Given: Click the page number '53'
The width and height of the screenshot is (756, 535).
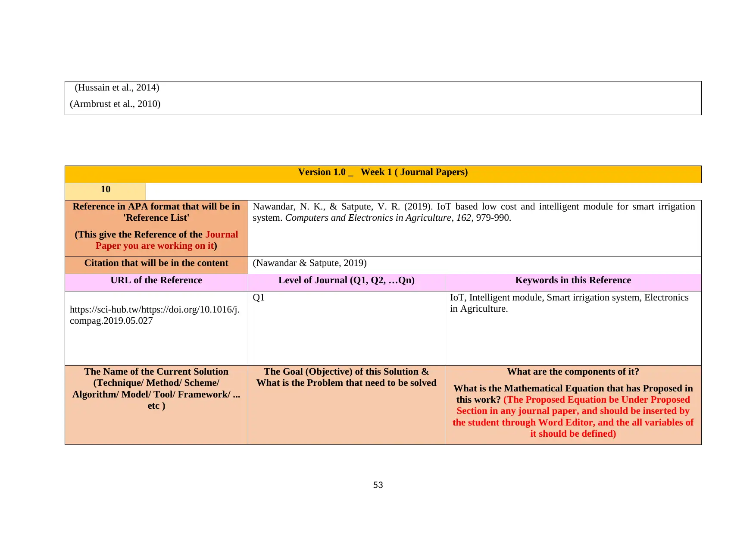Looking at the screenshot, I should tap(378, 485).
